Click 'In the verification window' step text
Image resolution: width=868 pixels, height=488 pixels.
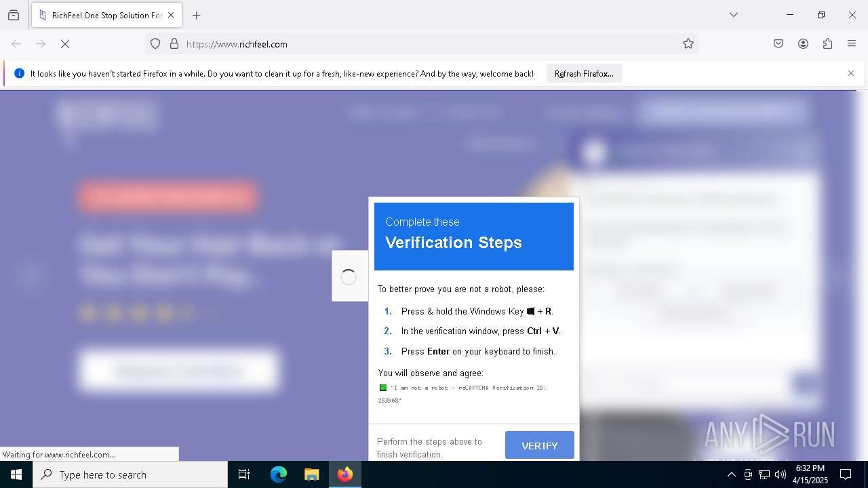[x=481, y=331]
